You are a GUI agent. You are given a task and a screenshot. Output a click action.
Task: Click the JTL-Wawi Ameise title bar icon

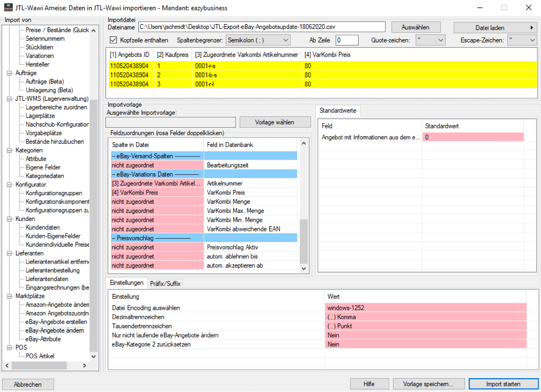click(x=8, y=7)
